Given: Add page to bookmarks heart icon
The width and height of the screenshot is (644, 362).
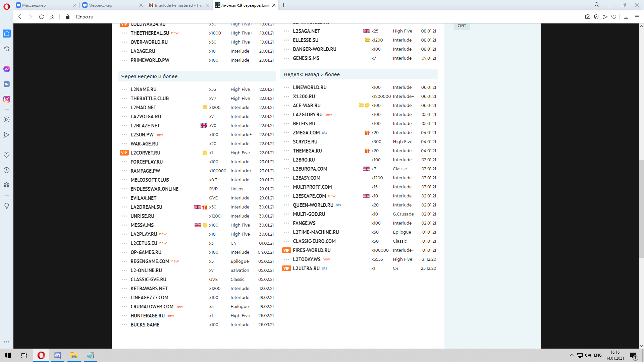Looking at the screenshot, I should [x=614, y=17].
